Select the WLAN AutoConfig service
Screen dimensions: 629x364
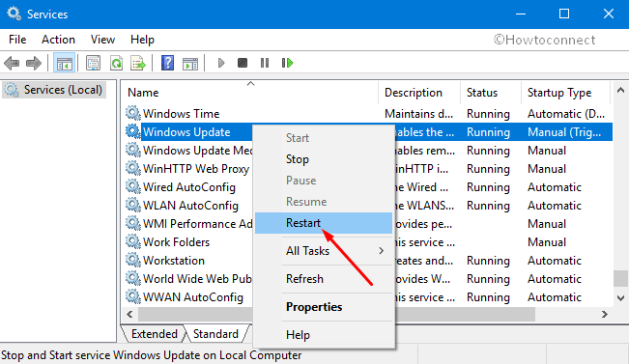click(190, 206)
